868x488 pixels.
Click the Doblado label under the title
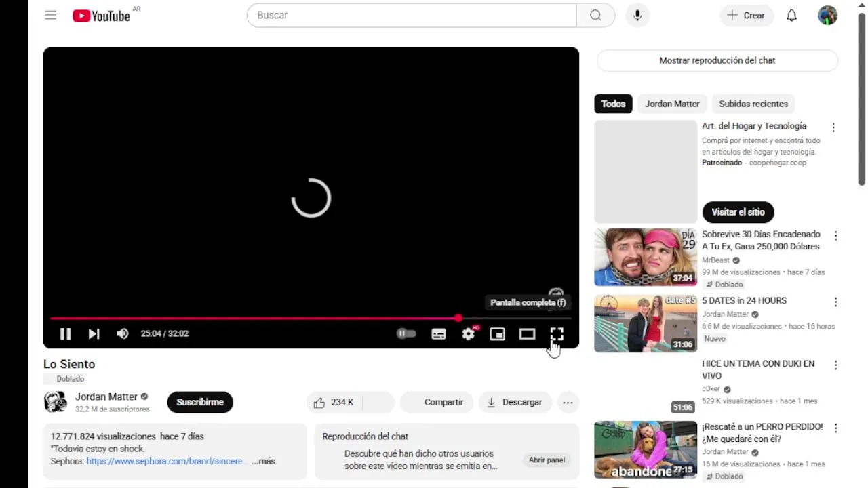click(70, 379)
